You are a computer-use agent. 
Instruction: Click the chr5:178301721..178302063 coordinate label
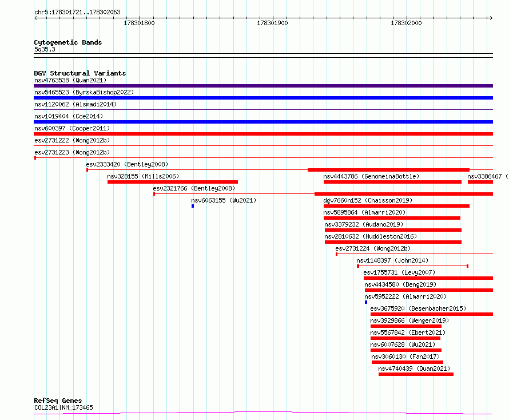tap(77, 12)
